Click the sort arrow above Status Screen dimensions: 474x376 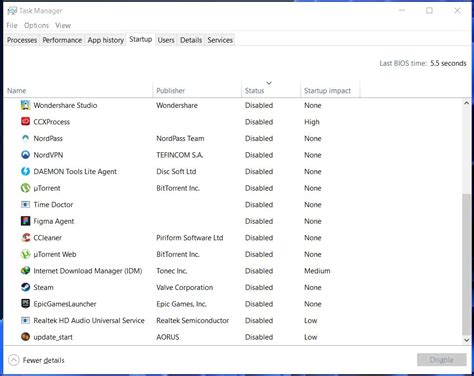[x=269, y=83]
